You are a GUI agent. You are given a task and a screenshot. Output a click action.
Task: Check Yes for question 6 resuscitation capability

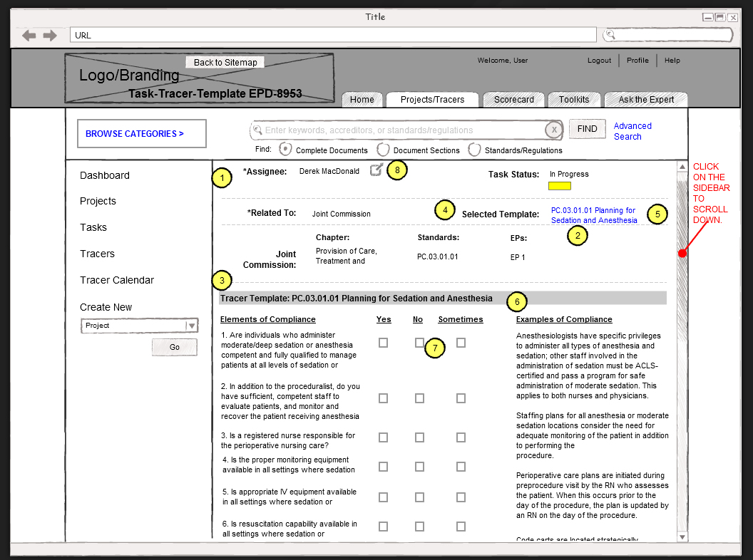click(383, 527)
